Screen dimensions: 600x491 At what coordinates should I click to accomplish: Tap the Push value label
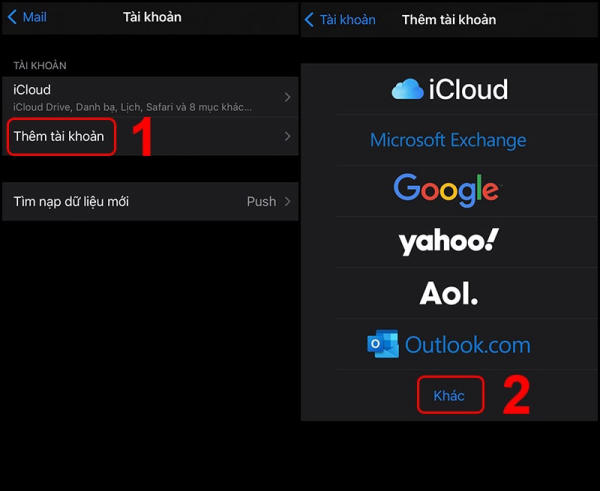point(261,201)
